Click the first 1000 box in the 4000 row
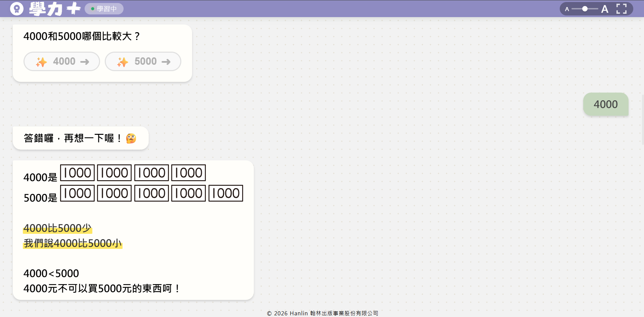644x317 pixels. point(77,173)
